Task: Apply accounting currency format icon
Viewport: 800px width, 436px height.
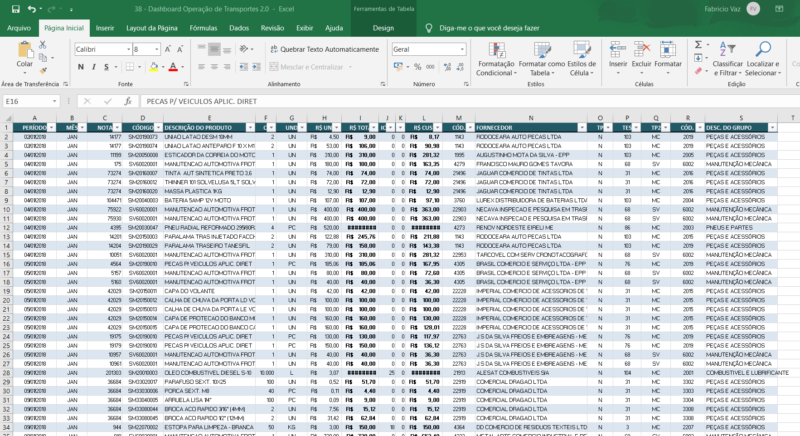Action: coord(398,67)
